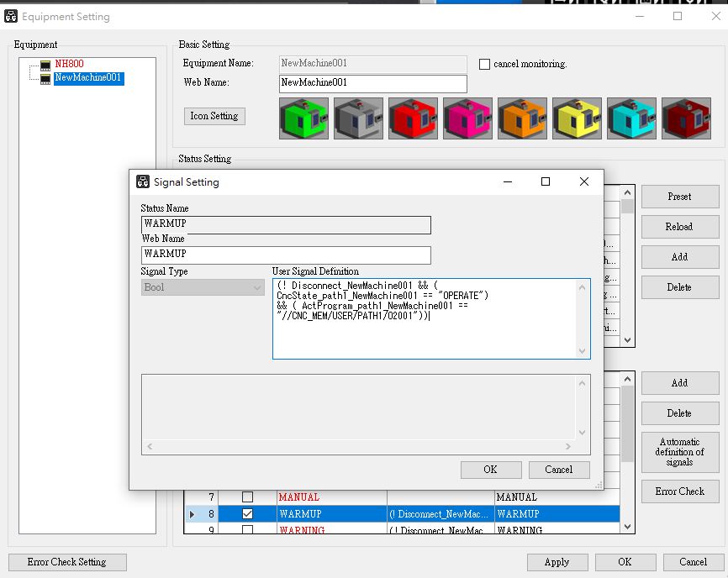Screen dimensions: 728x578
Task: Open the Icon Setting button
Action: (x=214, y=116)
